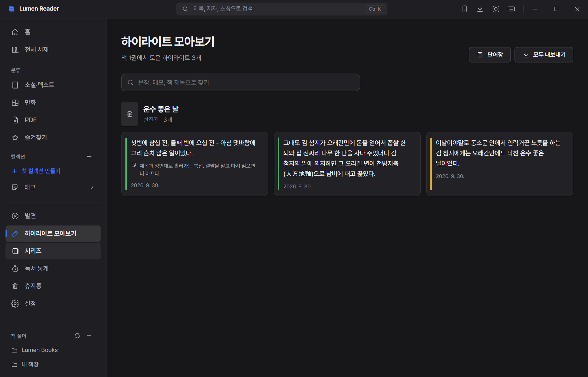Click the 모두 내보내기 export button

click(x=544, y=55)
